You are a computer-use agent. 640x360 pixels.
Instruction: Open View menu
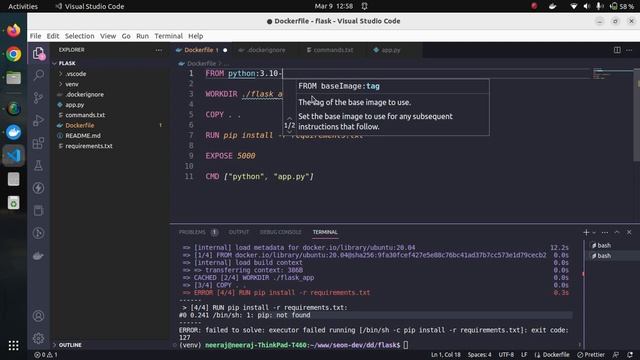[108, 36]
